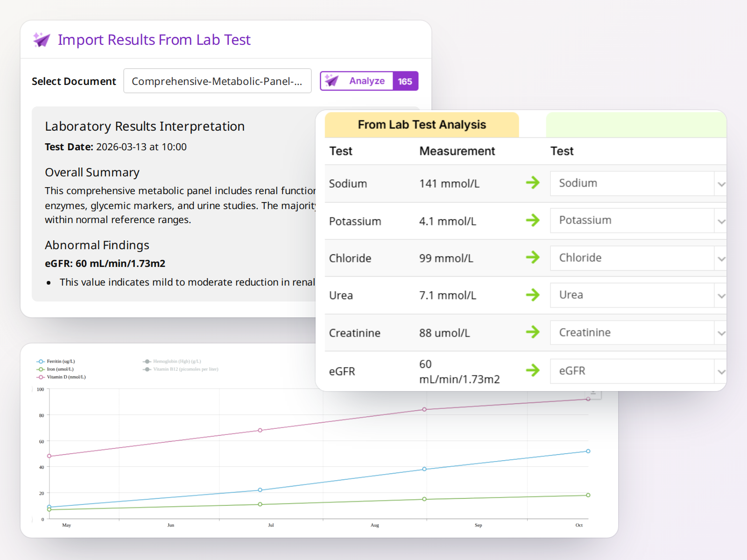Click the Ferritin data point at October
Image resolution: width=747 pixels, height=560 pixels.
click(x=588, y=451)
